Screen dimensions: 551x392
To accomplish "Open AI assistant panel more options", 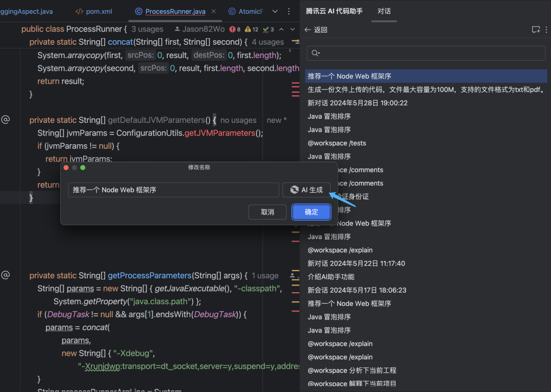I will pyautogui.click(x=546, y=30).
